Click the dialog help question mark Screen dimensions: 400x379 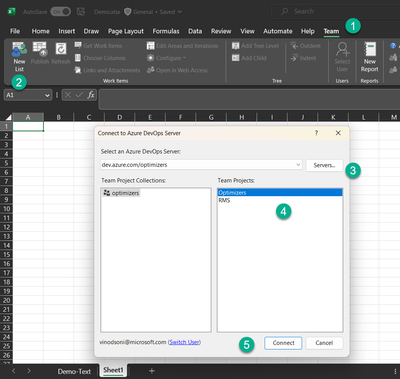click(x=316, y=133)
